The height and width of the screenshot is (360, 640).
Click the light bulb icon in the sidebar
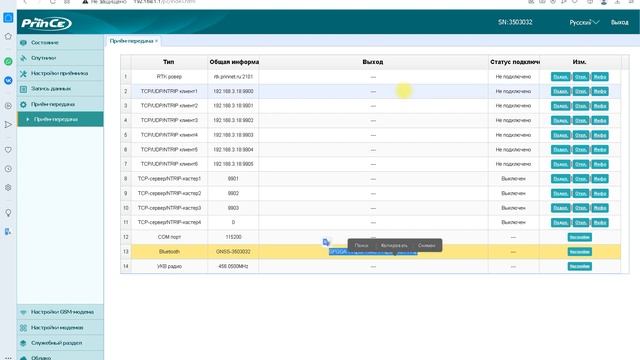[x=8, y=213]
